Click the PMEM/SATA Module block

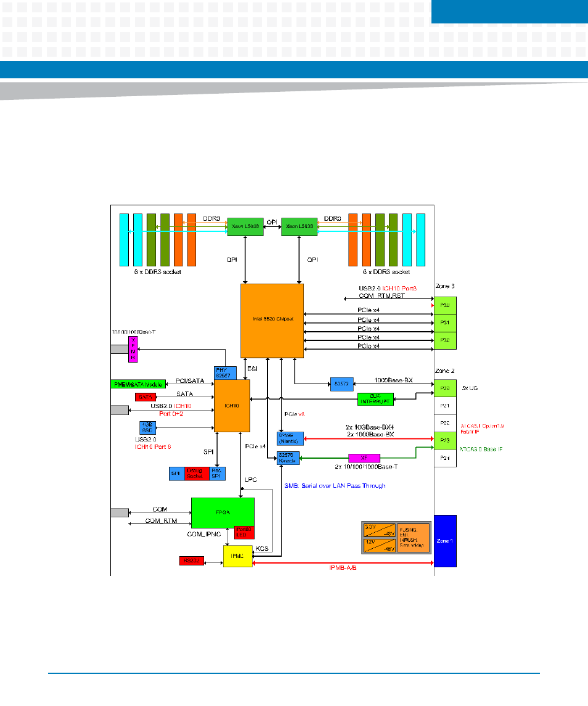point(138,384)
